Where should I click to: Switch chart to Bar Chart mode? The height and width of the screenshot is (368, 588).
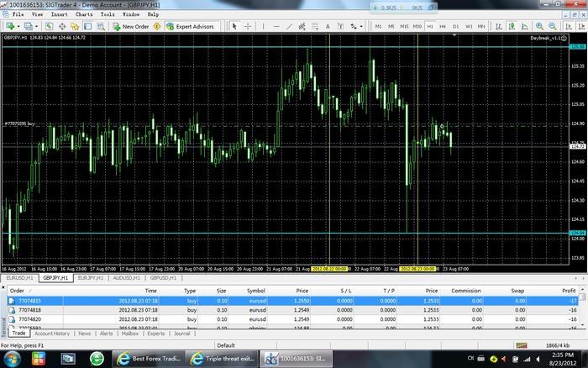point(499,26)
